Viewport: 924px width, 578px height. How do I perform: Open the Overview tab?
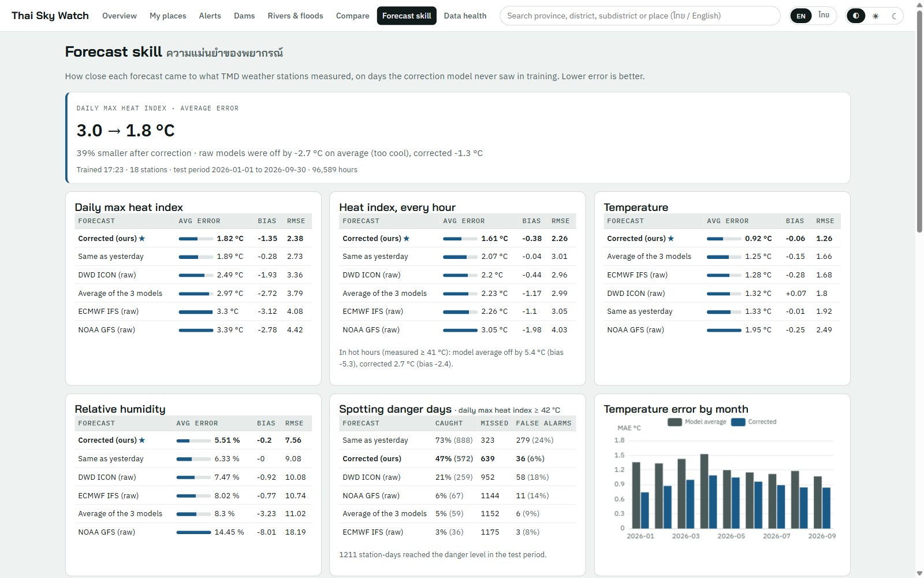point(120,16)
